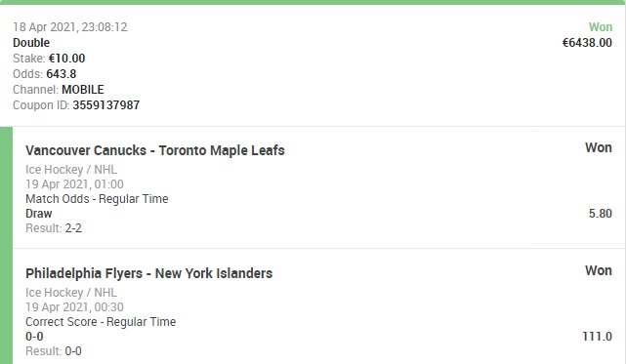Image resolution: width=626 pixels, height=364 pixels.
Task: Click the Coupon ID number 3559137987
Action: coord(106,105)
